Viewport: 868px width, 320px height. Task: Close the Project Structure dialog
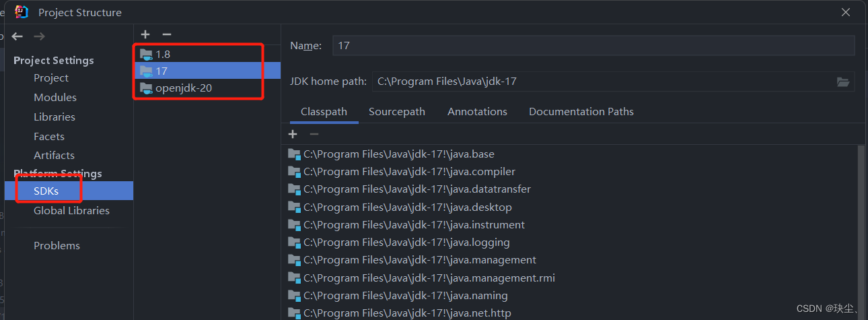coord(846,11)
